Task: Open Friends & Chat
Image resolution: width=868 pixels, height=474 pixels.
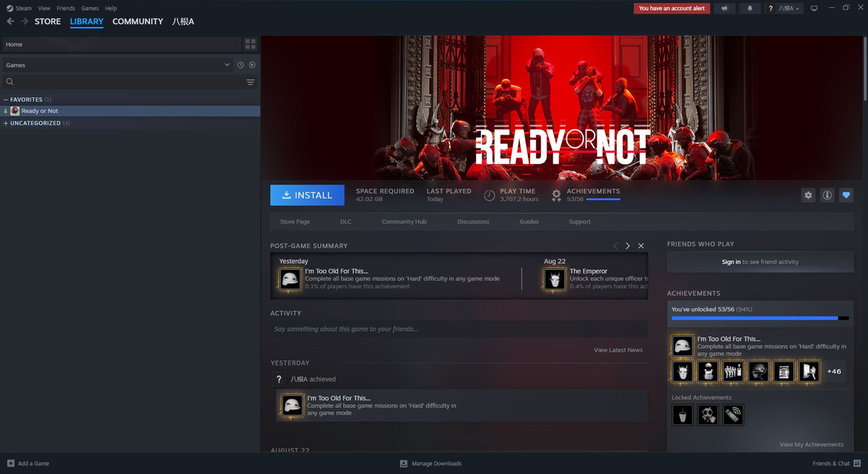Action: [837, 464]
